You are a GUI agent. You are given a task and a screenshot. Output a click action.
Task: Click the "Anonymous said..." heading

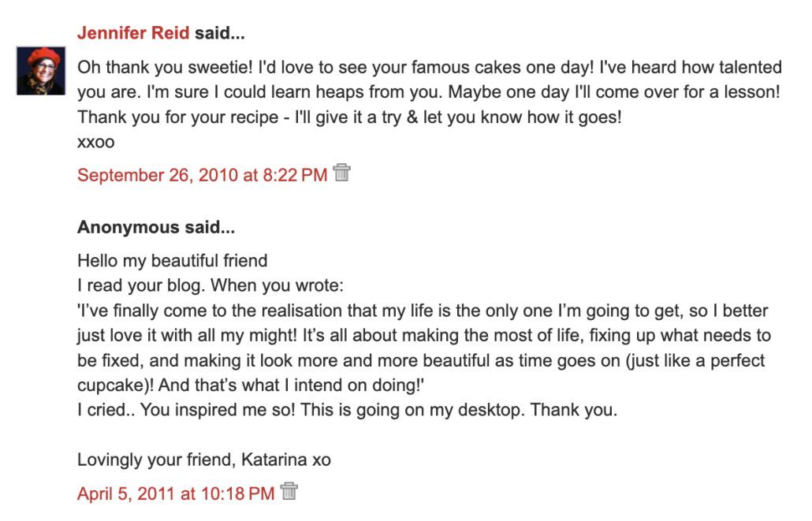pyautogui.click(x=156, y=228)
